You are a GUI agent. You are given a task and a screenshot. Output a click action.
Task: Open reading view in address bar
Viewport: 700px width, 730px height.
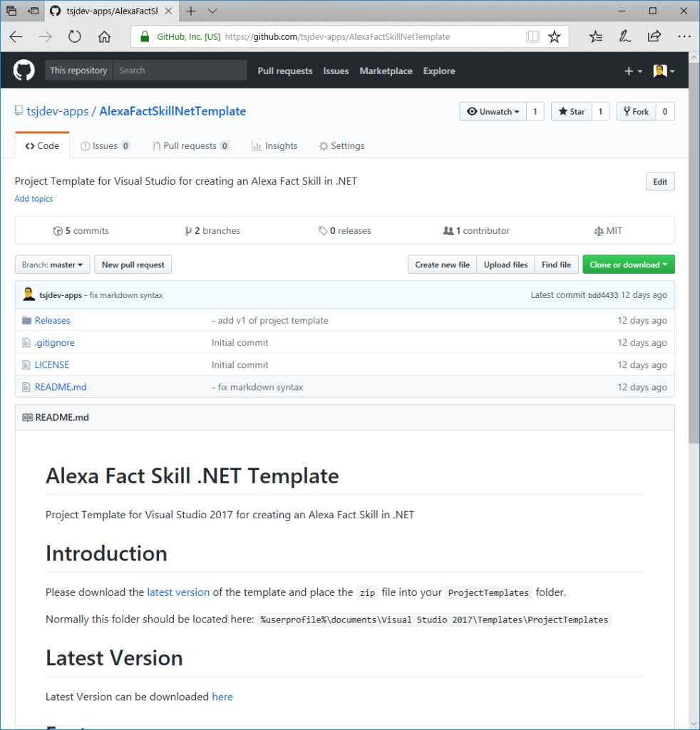532,37
